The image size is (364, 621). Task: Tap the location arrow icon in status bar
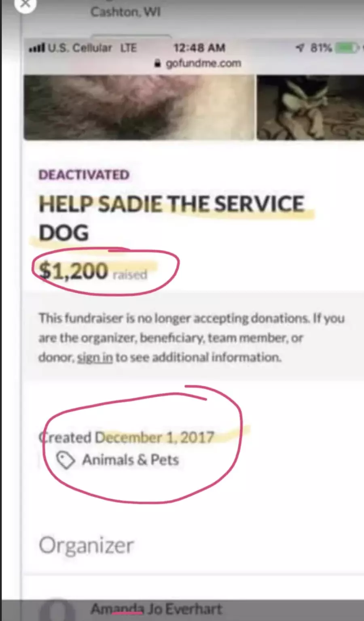[300, 48]
